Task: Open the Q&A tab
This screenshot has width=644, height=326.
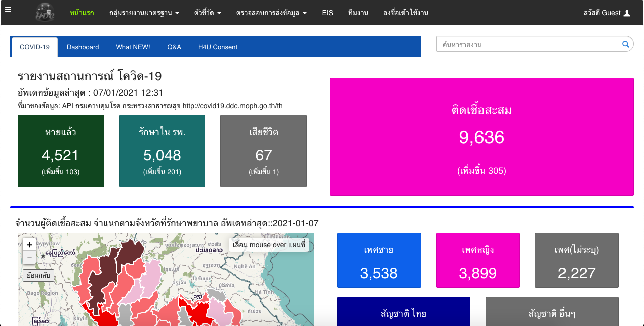Action: click(x=174, y=47)
